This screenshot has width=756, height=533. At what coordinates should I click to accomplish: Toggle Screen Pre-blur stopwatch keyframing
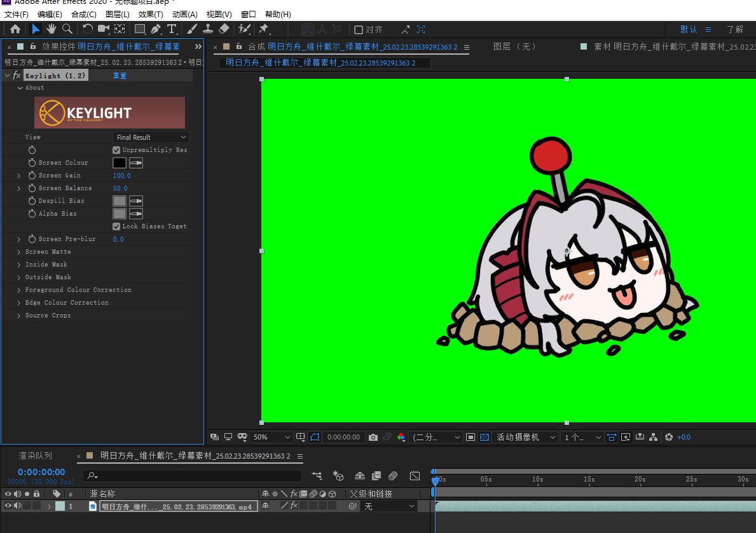click(x=32, y=239)
